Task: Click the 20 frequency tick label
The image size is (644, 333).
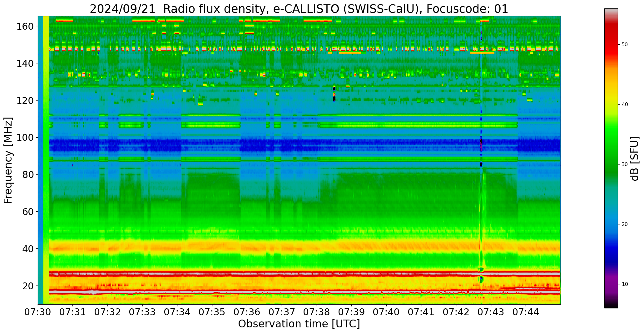Action: (x=28, y=286)
